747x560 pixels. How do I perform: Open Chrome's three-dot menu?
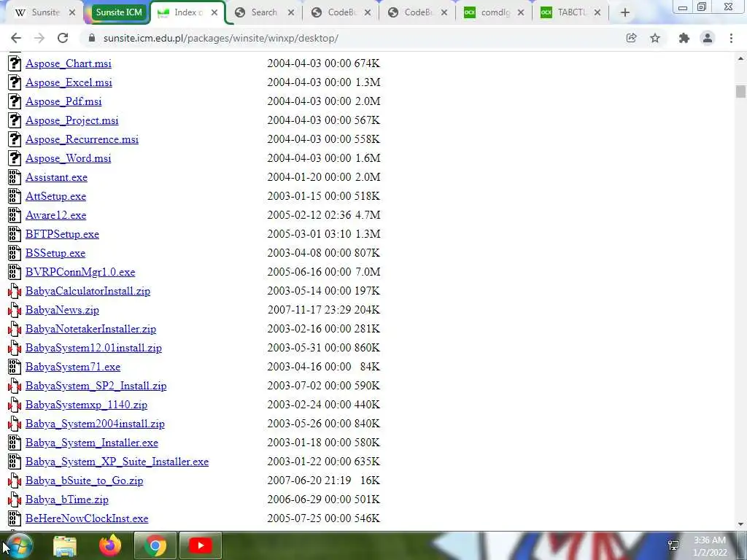(731, 38)
